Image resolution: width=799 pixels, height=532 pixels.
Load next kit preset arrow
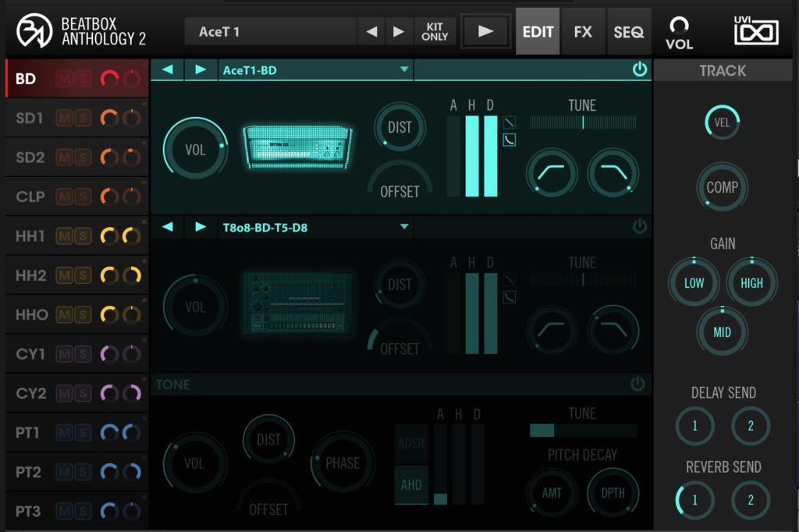(x=399, y=32)
